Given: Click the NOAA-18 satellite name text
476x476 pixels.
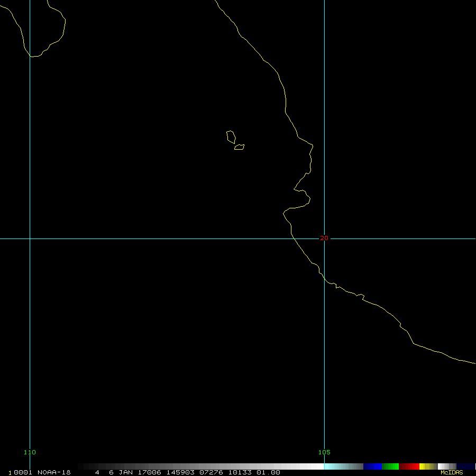Looking at the screenshot, I should point(54,472).
